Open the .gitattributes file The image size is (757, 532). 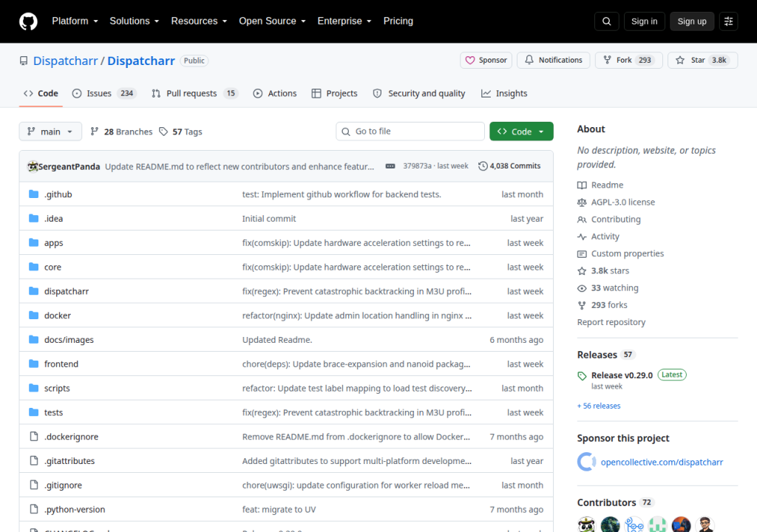[x=69, y=461]
